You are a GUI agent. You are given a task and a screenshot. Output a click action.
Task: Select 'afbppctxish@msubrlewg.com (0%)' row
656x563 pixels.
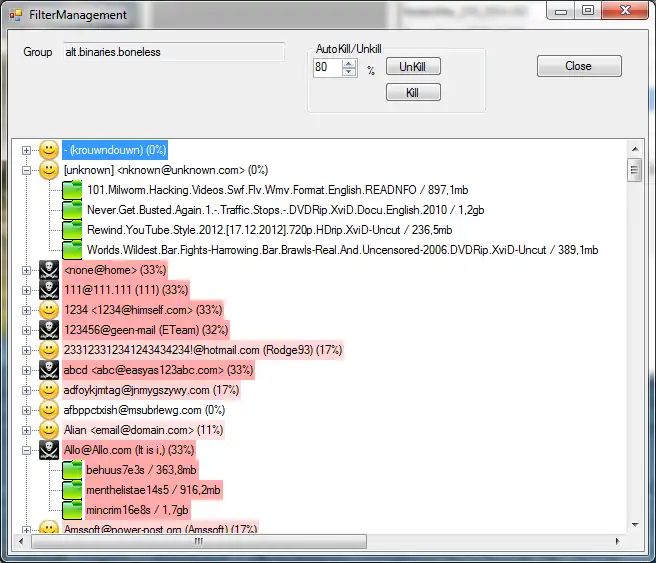(144, 410)
